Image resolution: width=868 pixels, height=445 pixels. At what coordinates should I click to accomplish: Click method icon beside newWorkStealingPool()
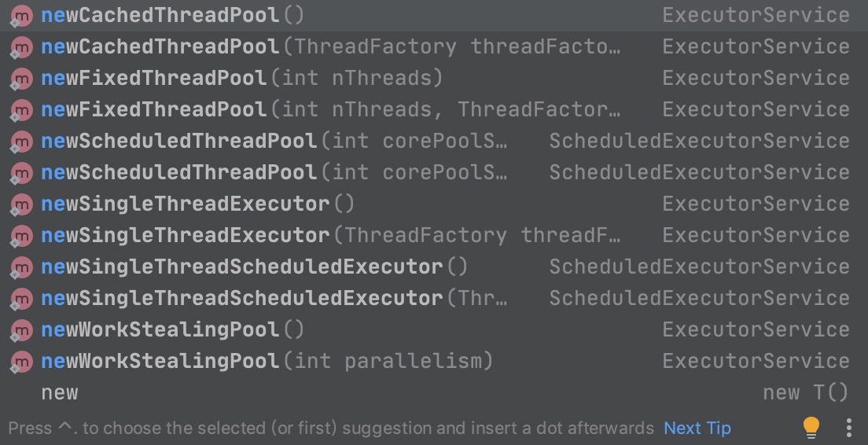tap(21, 330)
